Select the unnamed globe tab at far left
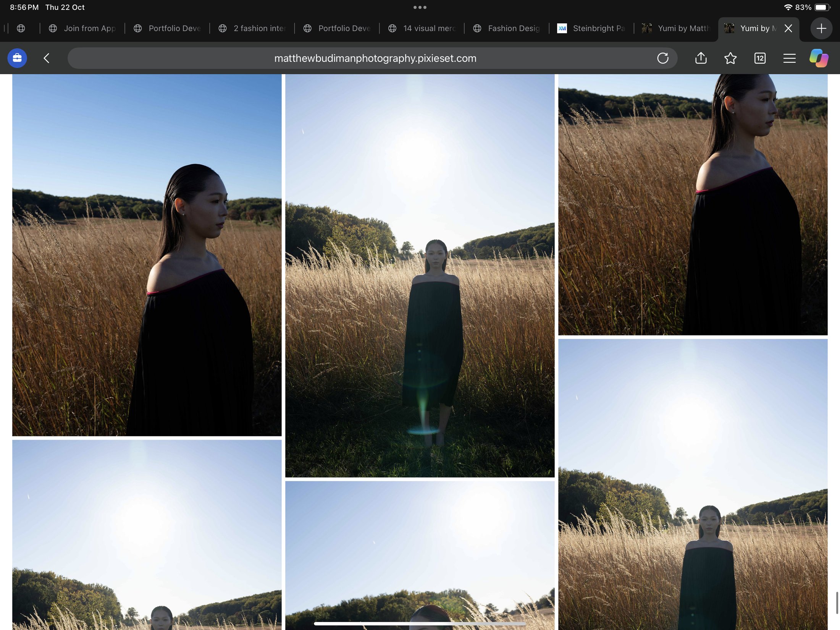Image resolution: width=840 pixels, height=630 pixels. pos(21,28)
